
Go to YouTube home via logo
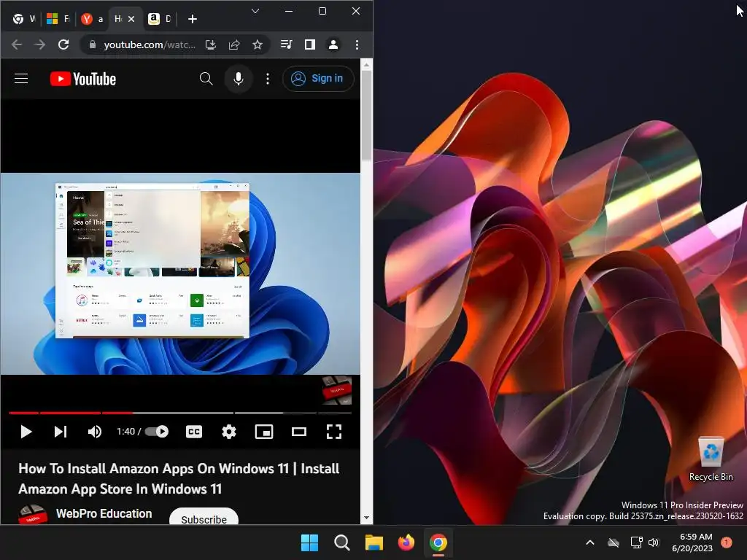[x=83, y=79]
